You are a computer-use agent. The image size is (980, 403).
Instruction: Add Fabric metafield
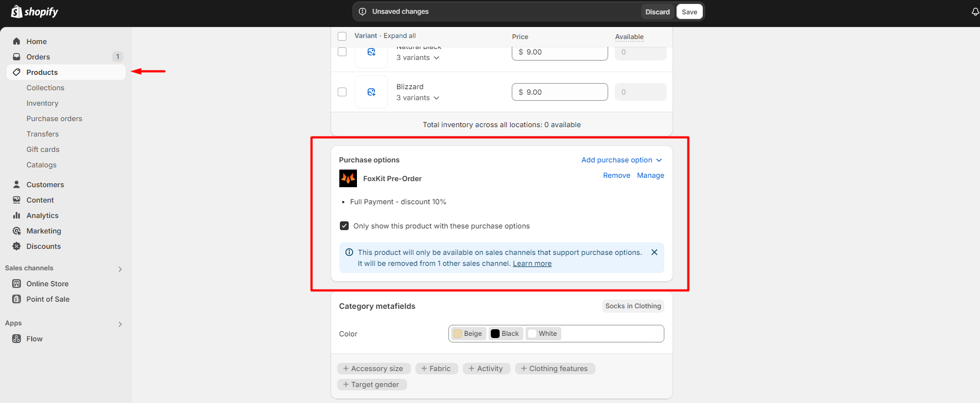(x=436, y=369)
